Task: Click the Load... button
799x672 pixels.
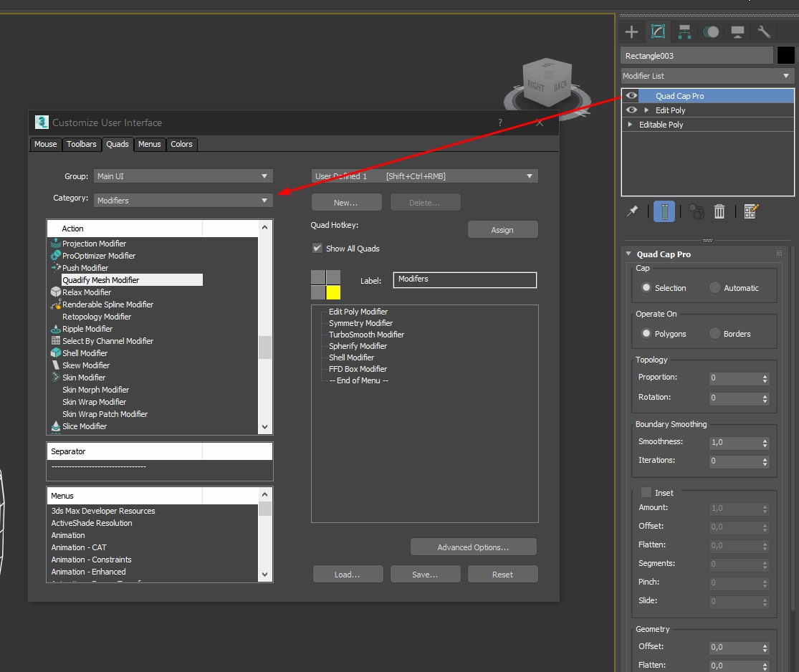Action: coord(348,574)
